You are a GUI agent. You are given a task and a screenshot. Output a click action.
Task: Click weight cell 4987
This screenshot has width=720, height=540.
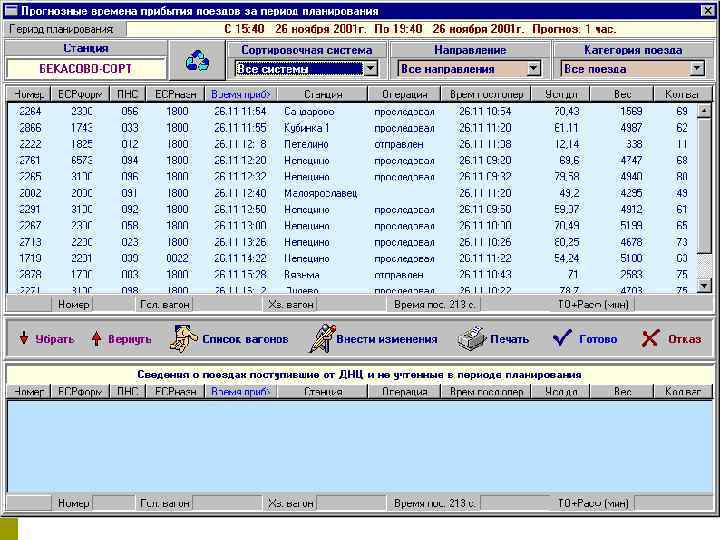click(631, 128)
